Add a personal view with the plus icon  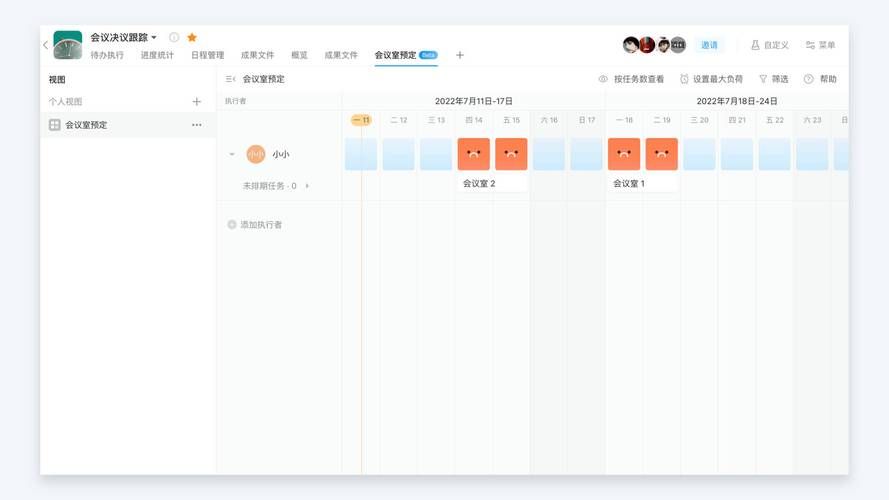click(197, 101)
